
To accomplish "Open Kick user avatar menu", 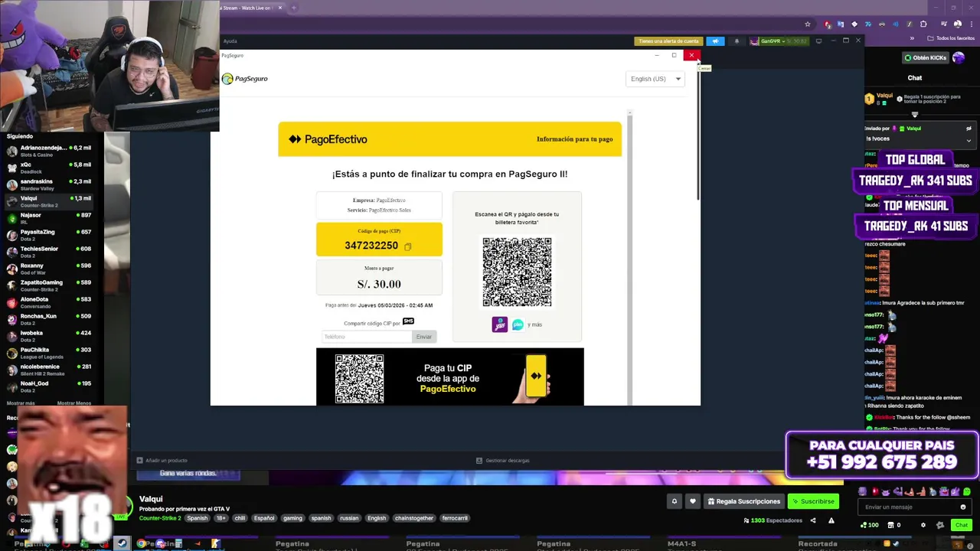I will point(959,57).
